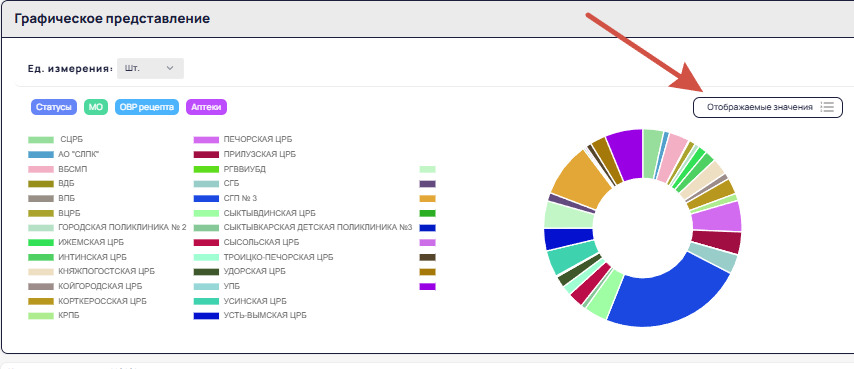Toggle КОЙГОРОДСКАЯ ЦРБ legend entry
This screenshot has width=854, height=369.
coord(85,286)
